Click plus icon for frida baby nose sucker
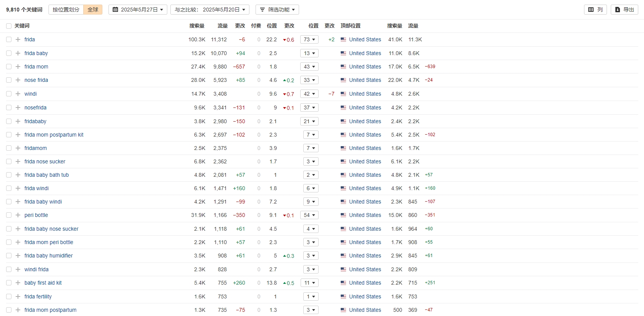Image resolution: width=644 pixels, height=316 pixels. point(18,229)
